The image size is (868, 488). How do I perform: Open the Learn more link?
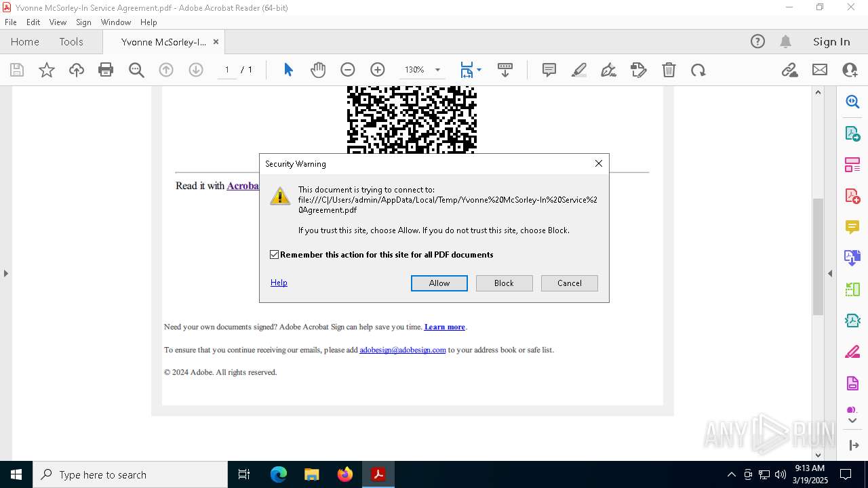coord(445,327)
